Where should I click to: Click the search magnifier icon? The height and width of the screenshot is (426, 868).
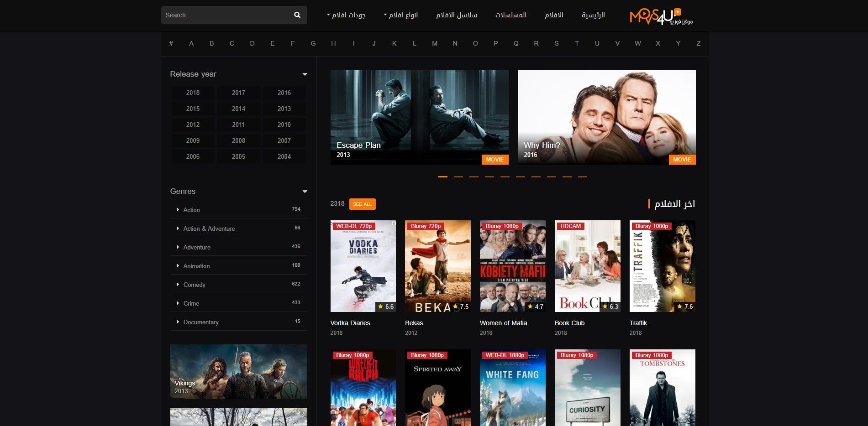[297, 15]
